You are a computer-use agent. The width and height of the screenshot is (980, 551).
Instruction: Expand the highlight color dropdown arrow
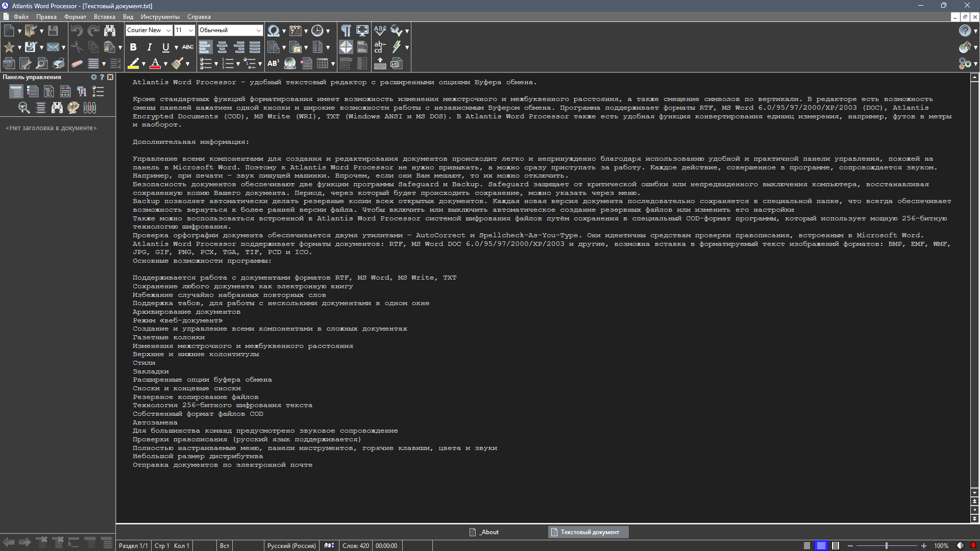coord(143,64)
